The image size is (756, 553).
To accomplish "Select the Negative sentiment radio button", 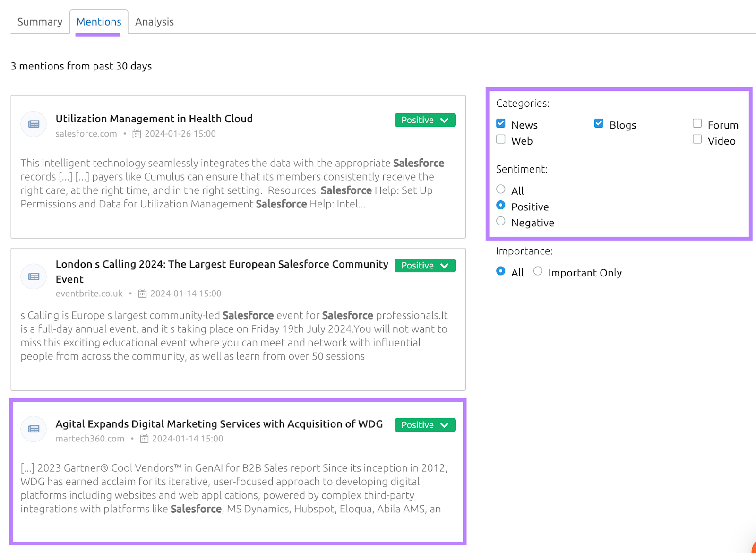I will point(501,221).
